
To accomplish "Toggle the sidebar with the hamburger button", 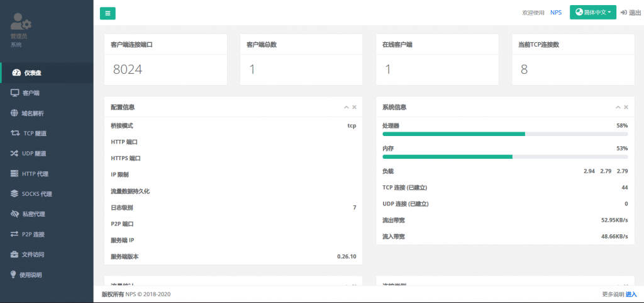I will (108, 13).
